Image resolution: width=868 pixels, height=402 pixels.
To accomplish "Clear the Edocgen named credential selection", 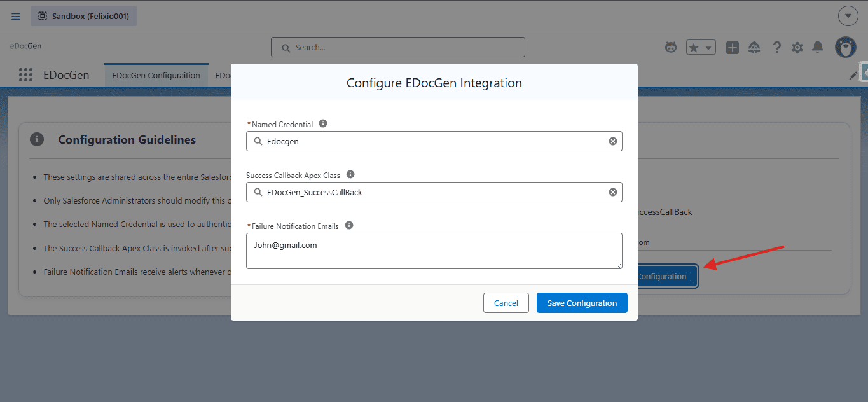I will point(613,141).
